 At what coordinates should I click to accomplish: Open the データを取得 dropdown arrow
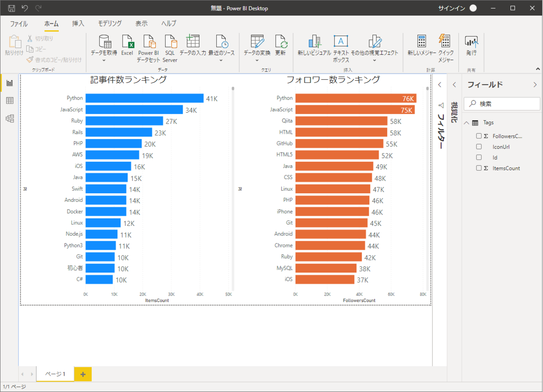click(104, 60)
